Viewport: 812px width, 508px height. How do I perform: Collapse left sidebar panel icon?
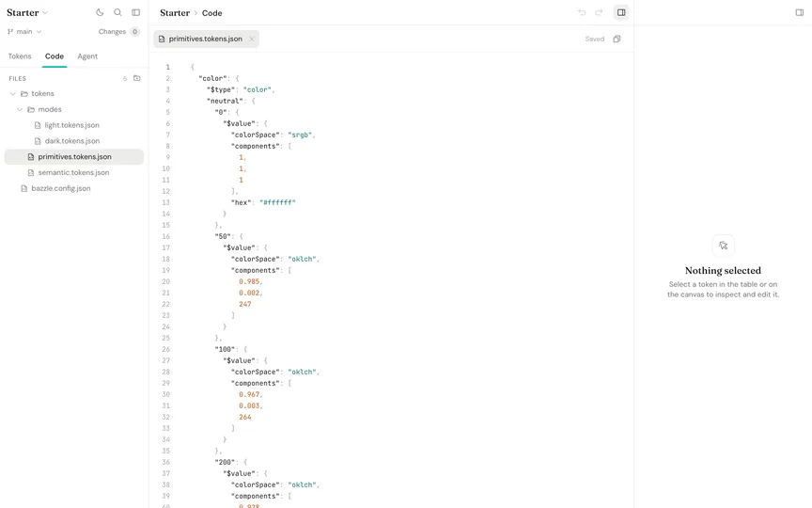(x=135, y=12)
